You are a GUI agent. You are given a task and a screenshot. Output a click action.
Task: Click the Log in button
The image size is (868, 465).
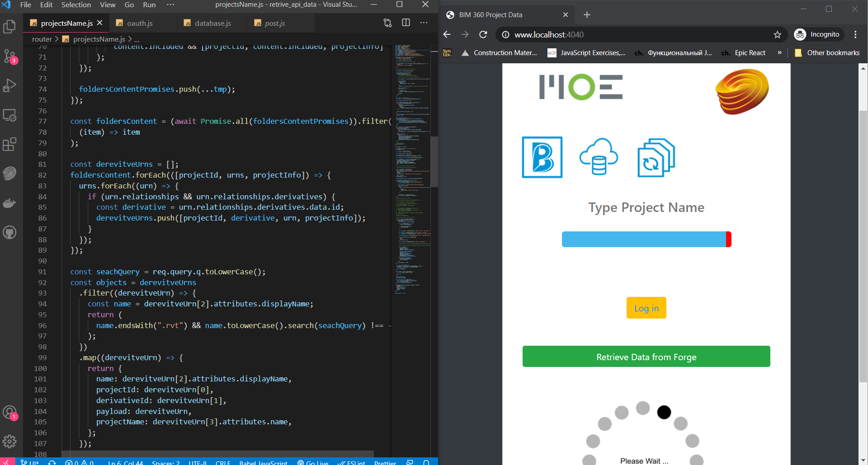click(x=646, y=308)
